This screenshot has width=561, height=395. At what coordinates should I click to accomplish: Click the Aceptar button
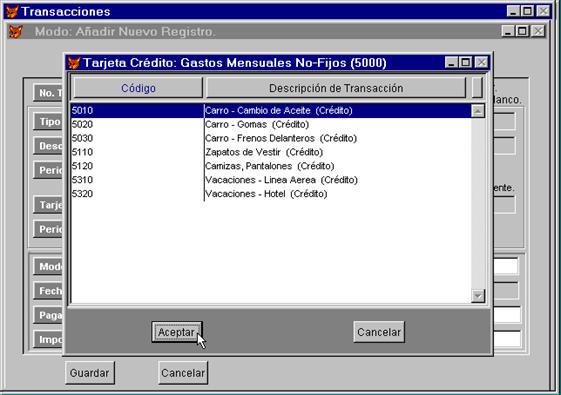(177, 332)
